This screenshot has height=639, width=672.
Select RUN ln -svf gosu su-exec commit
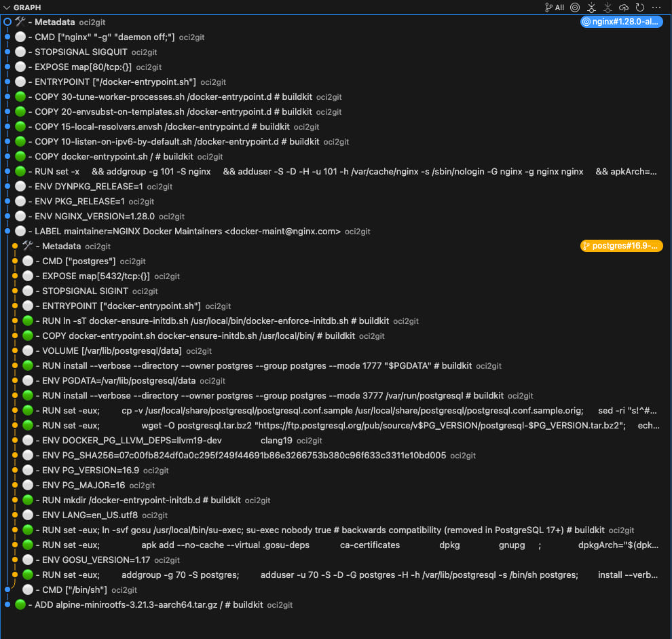(x=336, y=530)
